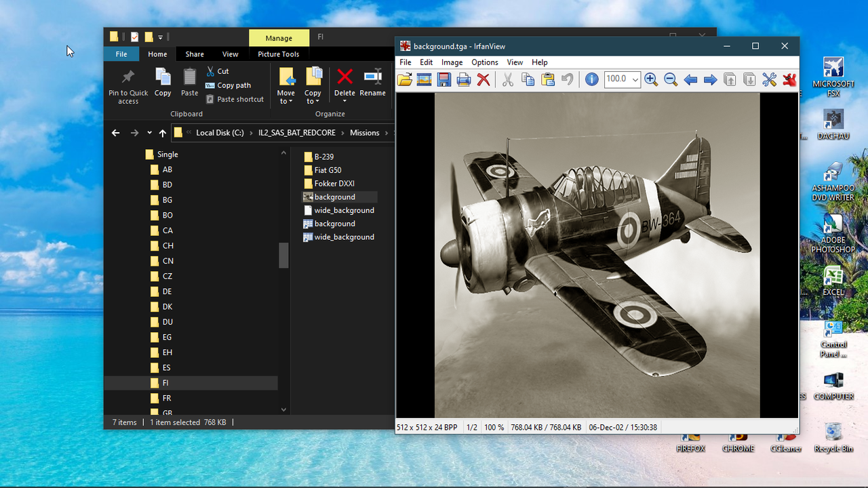Click Copy path in Explorer ribbon
Viewport: 868px width, 488px height.
(x=228, y=85)
